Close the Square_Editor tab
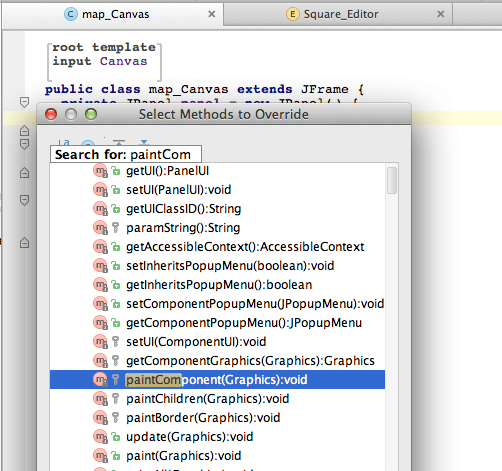Screen dimensions: 502x471 (441, 14)
